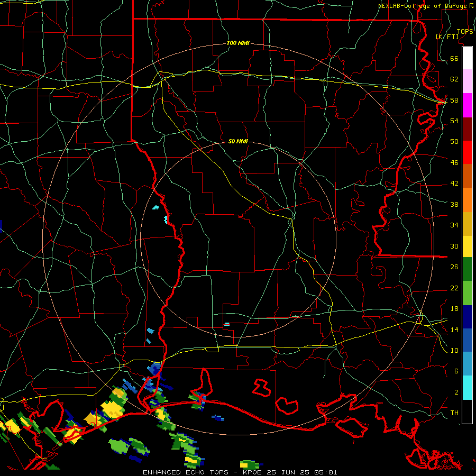Click the legend value '30'
476x476 pixels.
click(x=454, y=246)
